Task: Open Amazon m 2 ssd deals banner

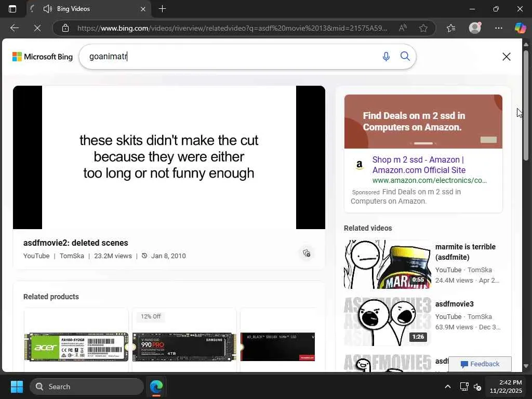Action: point(423,122)
